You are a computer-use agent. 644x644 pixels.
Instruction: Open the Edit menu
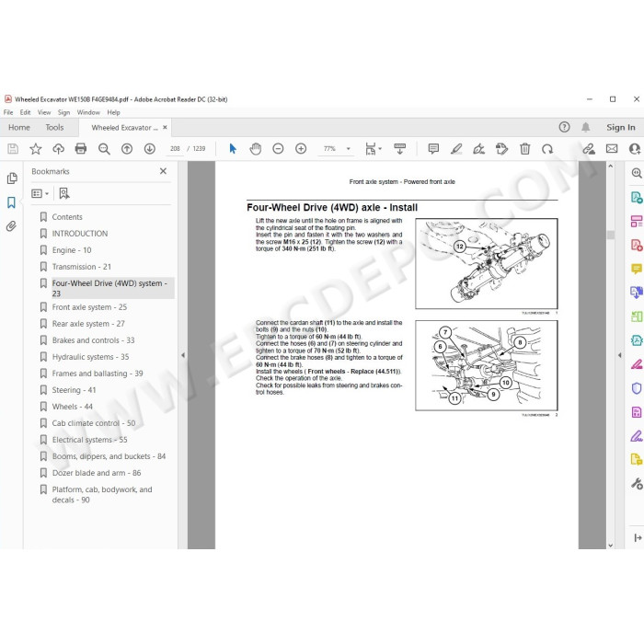[x=25, y=112]
